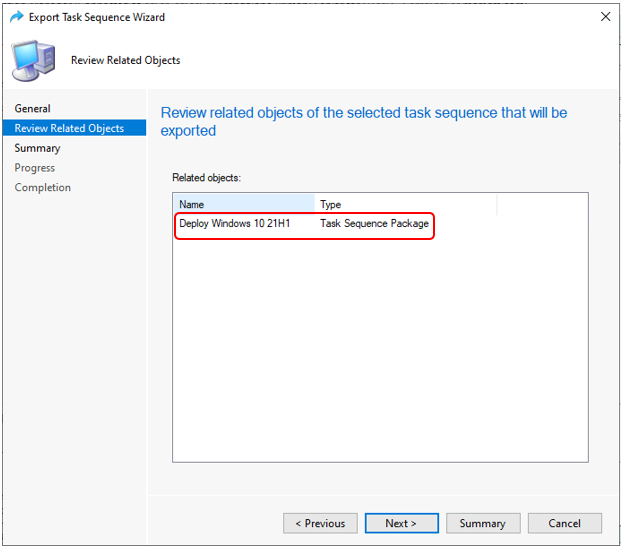Go to the General step in sidebar

pyautogui.click(x=33, y=108)
